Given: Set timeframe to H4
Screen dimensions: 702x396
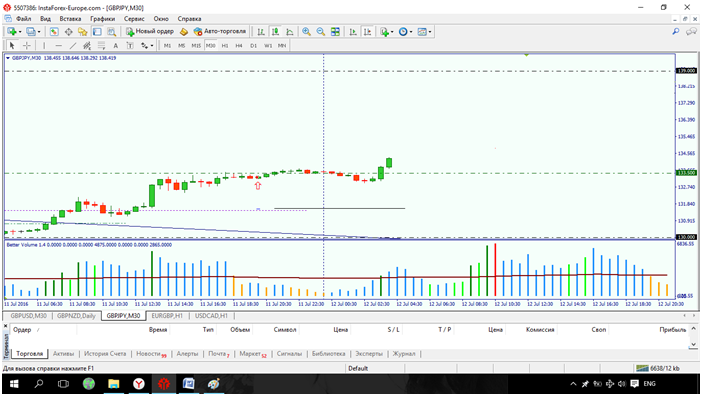Looking at the screenshot, I should (239, 46).
